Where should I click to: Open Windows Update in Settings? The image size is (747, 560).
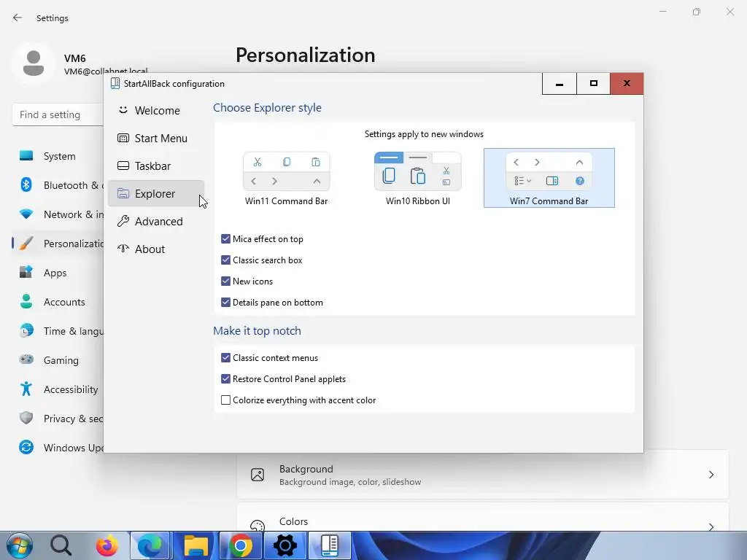point(58,448)
